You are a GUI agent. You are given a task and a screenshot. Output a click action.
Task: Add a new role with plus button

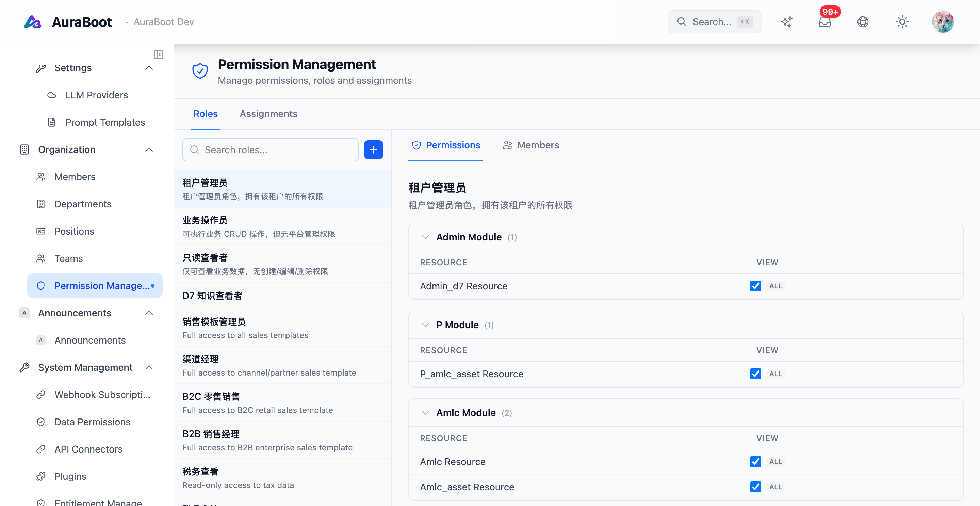pyautogui.click(x=374, y=150)
